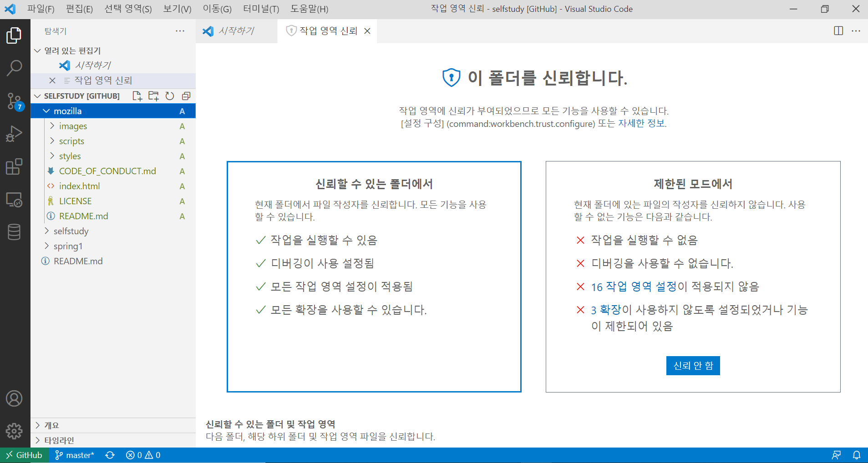Open the Extensions view
Viewport: 868px width, 463px height.
pyautogui.click(x=14, y=167)
